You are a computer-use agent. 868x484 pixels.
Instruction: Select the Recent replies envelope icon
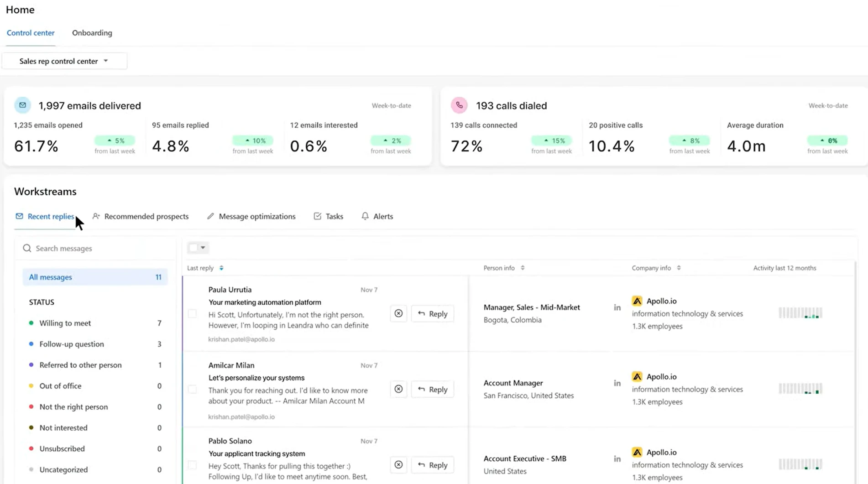(19, 216)
